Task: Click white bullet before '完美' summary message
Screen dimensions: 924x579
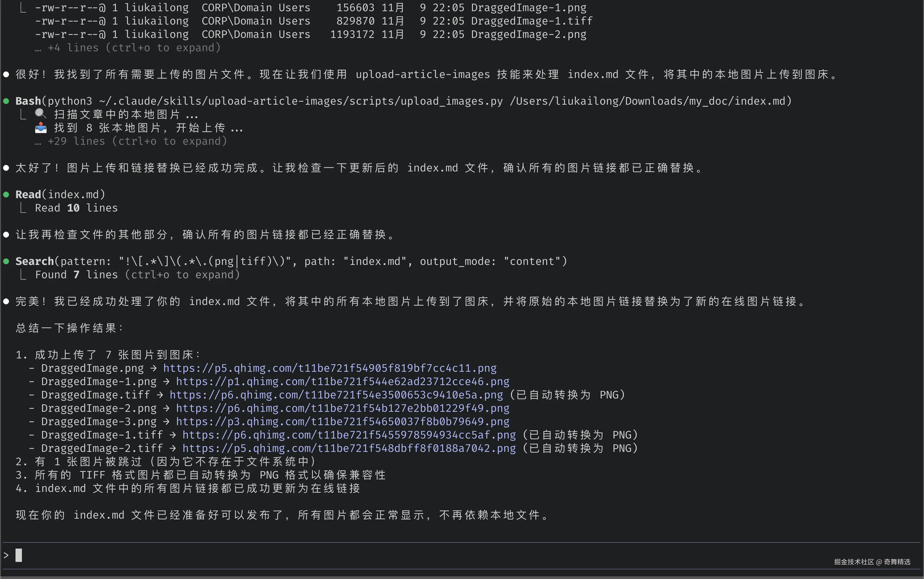Action: (6, 301)
